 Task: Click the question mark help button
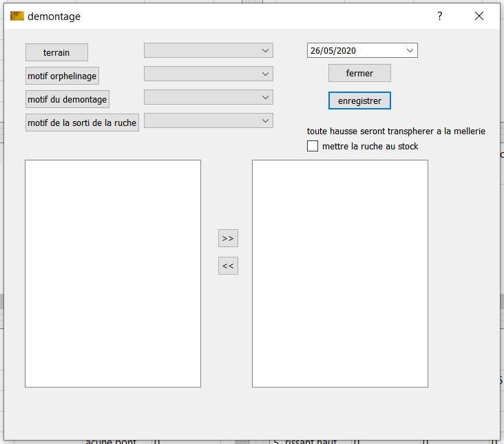click(x=440, y=17)
